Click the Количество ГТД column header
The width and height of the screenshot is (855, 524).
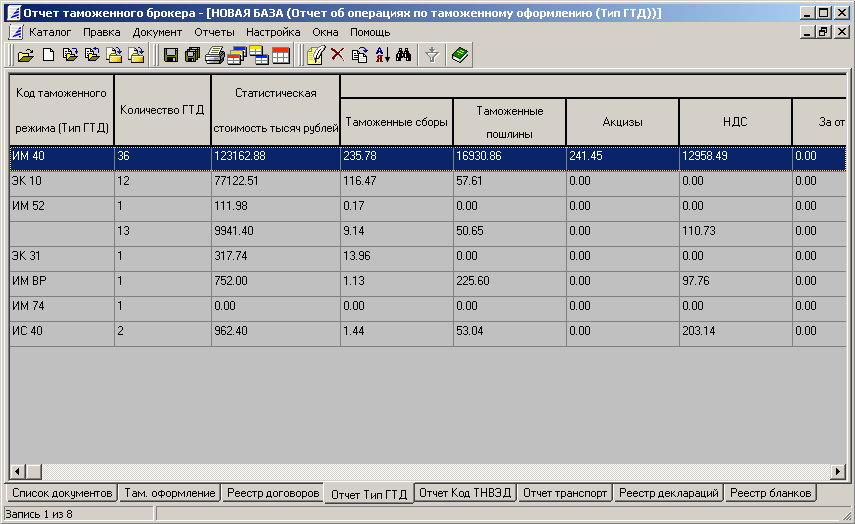[162, 110]
